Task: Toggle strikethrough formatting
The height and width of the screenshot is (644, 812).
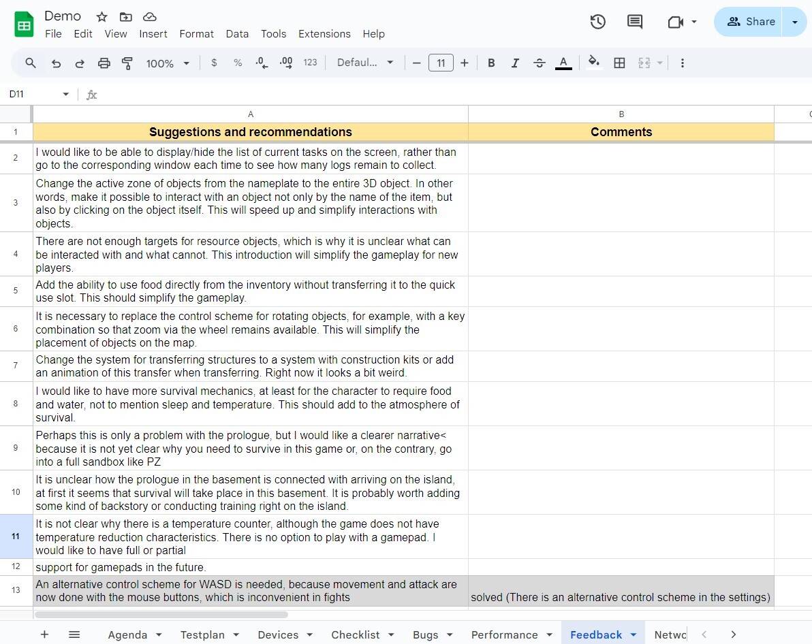Action: tap(539, 63)
